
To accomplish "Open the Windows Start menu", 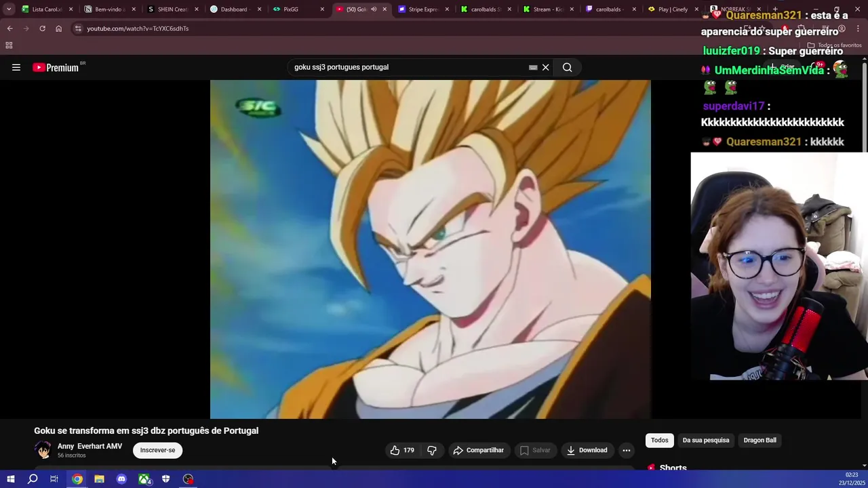I will click(x=10, y=479).
